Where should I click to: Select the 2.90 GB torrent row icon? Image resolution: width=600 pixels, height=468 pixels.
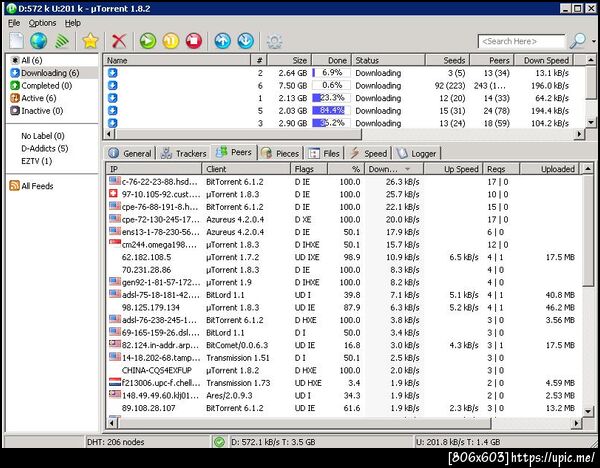[112, 123]
